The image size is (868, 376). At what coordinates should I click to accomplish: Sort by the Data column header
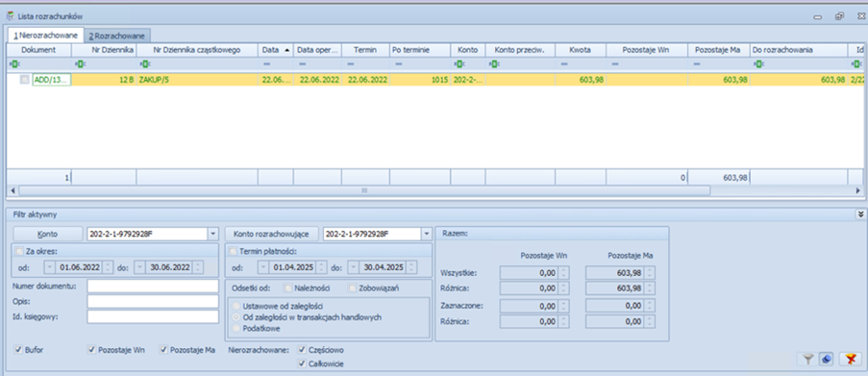pos(275,50)
